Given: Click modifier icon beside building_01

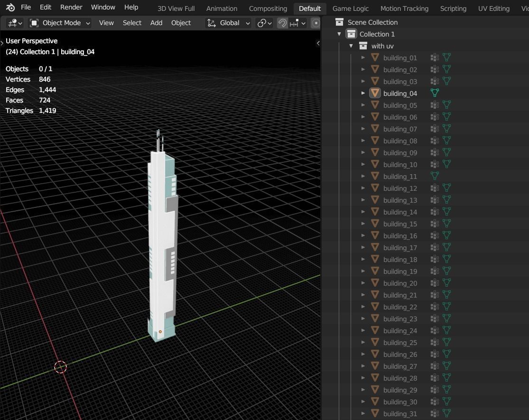Looking at the screenshot, I should [x=435, y=58].
